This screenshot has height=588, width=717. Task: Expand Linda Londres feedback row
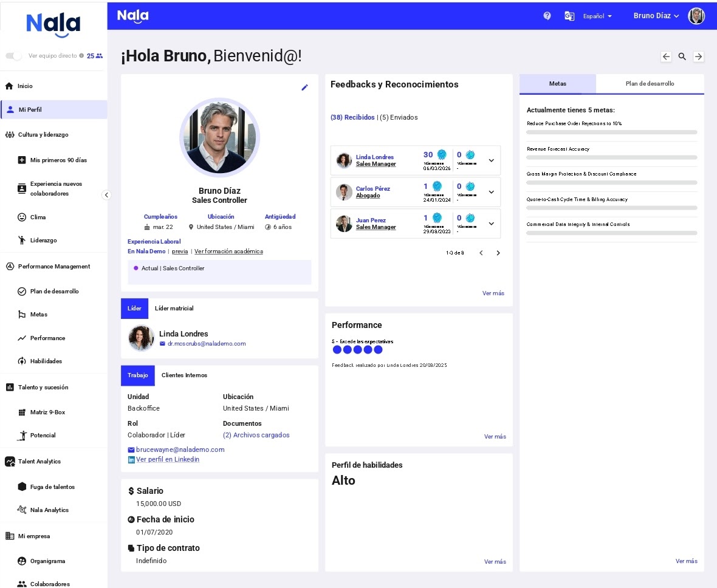point(492,160)
